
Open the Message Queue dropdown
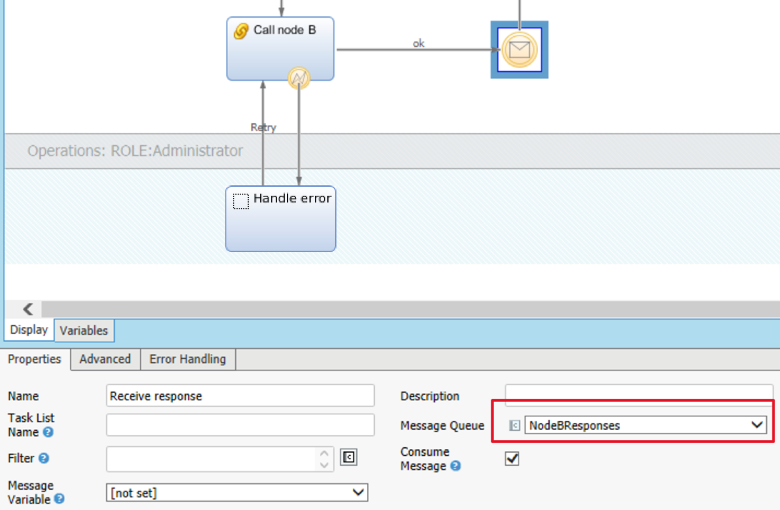pos(757,425)
